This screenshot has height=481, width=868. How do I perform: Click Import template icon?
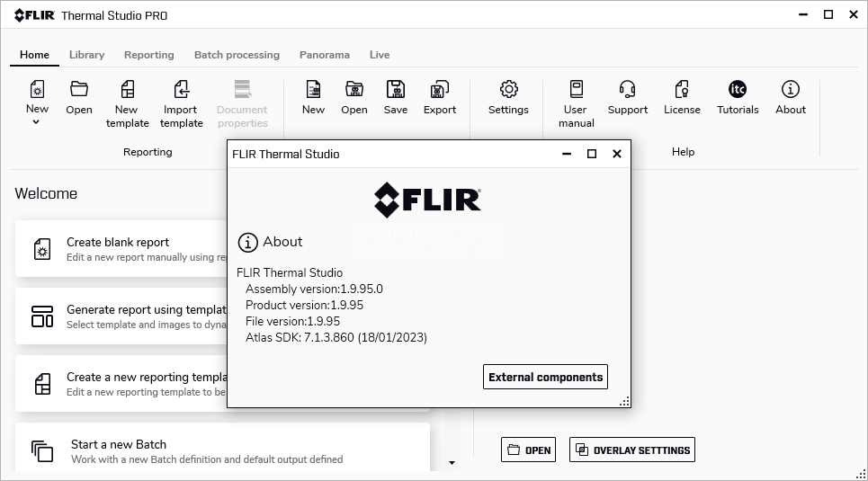pyautogui.click(x=181, y=89)
